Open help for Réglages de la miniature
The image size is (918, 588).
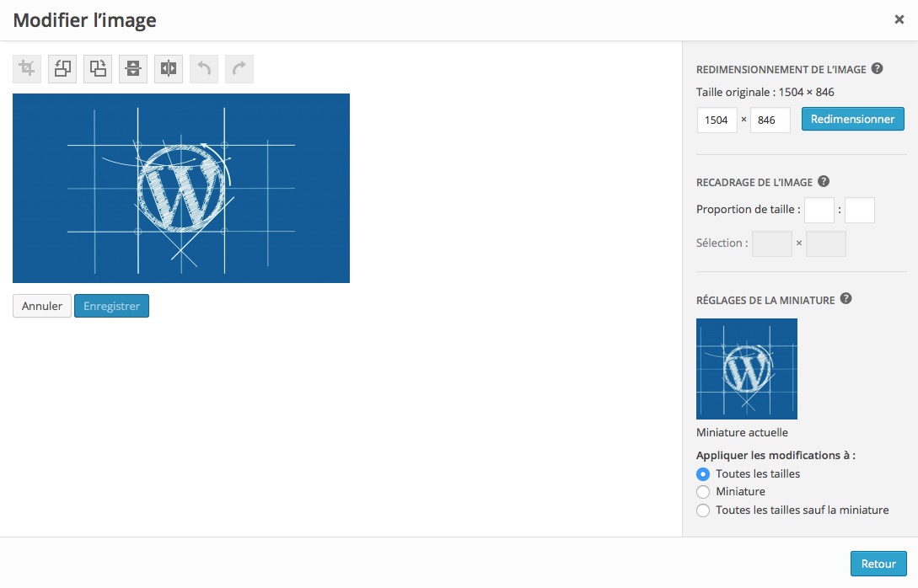[x=846, y=299]
